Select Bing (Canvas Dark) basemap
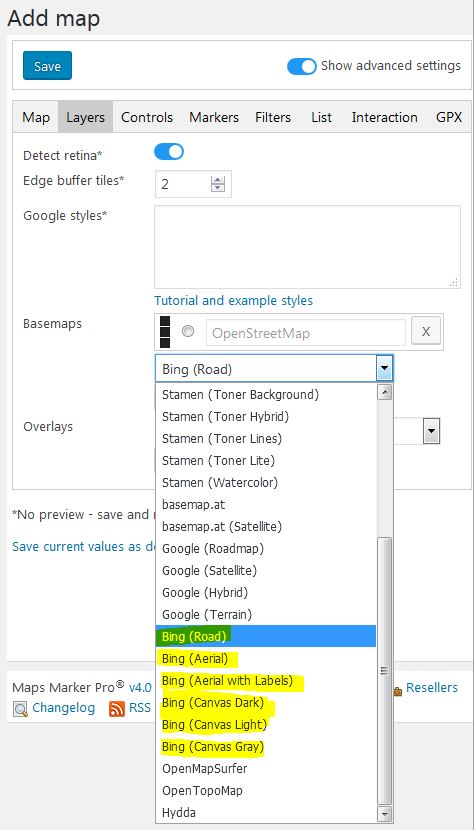 coord(266,703)
